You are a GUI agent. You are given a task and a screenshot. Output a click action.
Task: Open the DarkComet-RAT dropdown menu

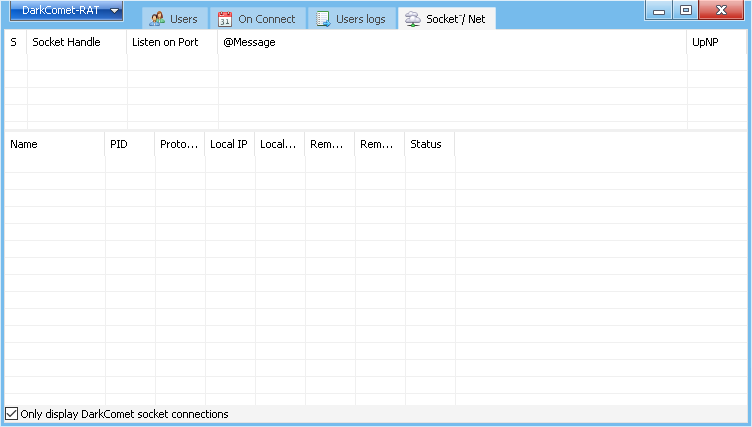point(66,11)
